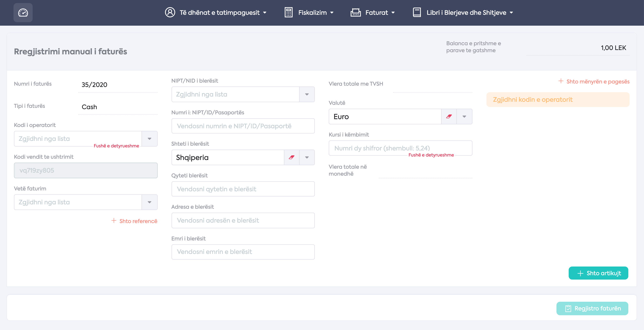The width and height of the screenshot is (644, 330).
Task: Clear Shqiperia selection with eraser icon
Action: click(292, 157)
